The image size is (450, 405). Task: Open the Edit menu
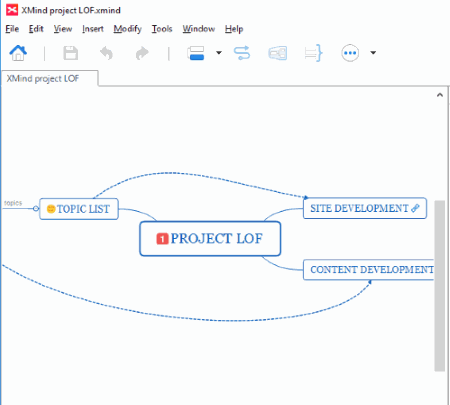point(36,29)
